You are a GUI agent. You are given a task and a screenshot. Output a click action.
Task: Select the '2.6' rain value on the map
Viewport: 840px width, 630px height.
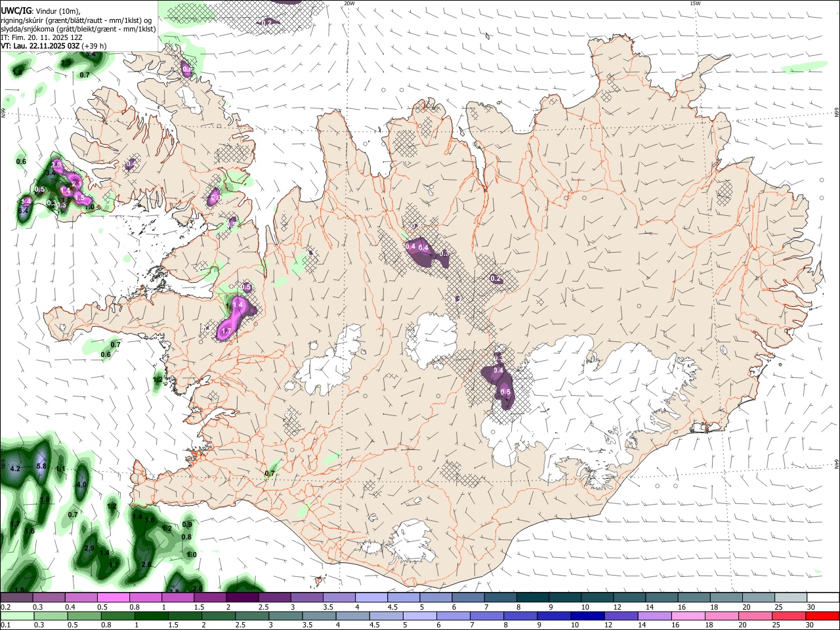pyautogui.click(x=146, y=564)
